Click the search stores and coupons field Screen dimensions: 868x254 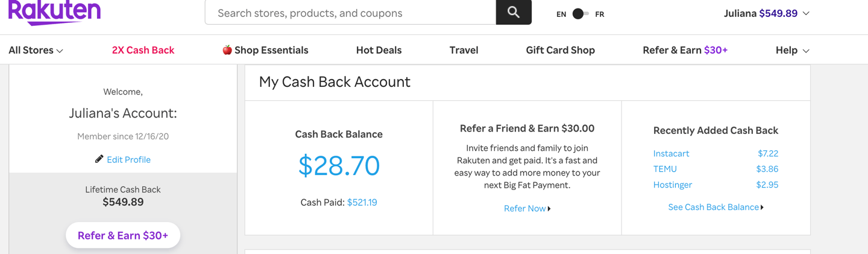pyautogui.click(x=350, y=13)
